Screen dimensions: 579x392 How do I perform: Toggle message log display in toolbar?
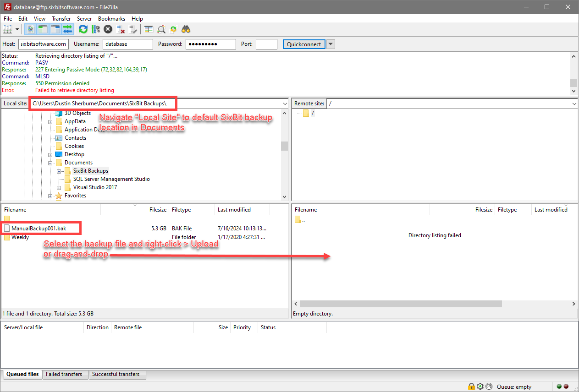pos(31,29)
